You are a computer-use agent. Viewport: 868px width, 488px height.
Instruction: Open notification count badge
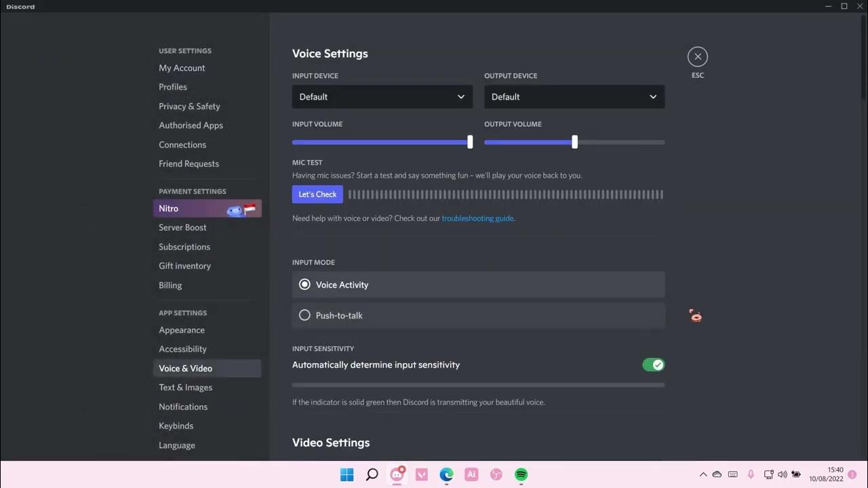(x=852, y=474)
